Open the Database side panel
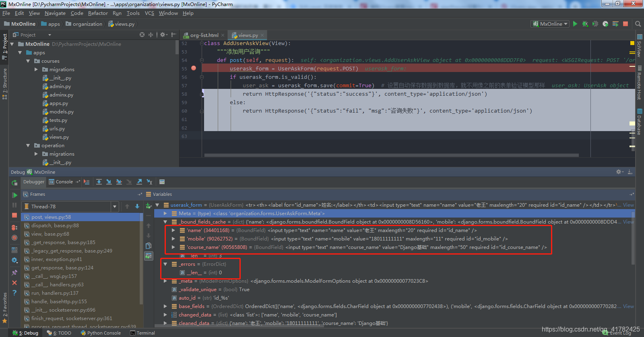 (639, 121)
